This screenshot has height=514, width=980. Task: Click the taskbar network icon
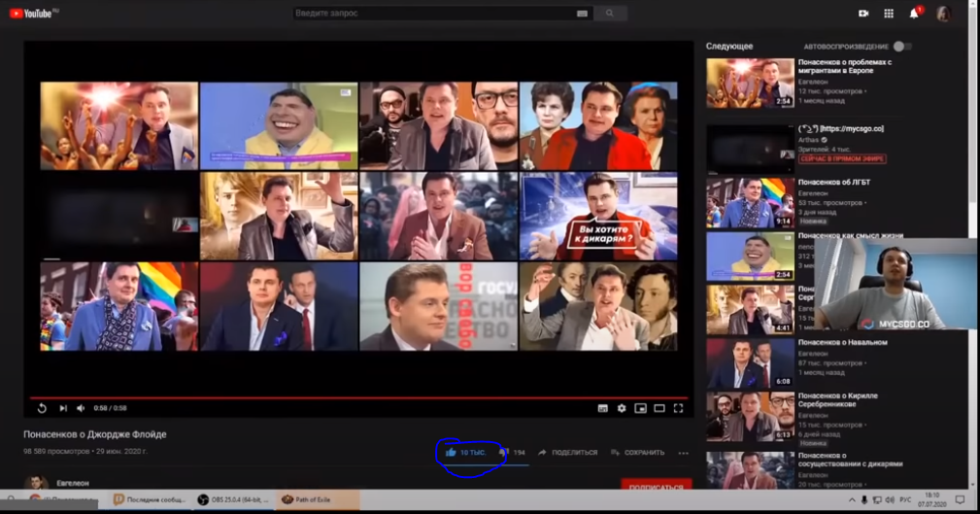pos(877,499)
